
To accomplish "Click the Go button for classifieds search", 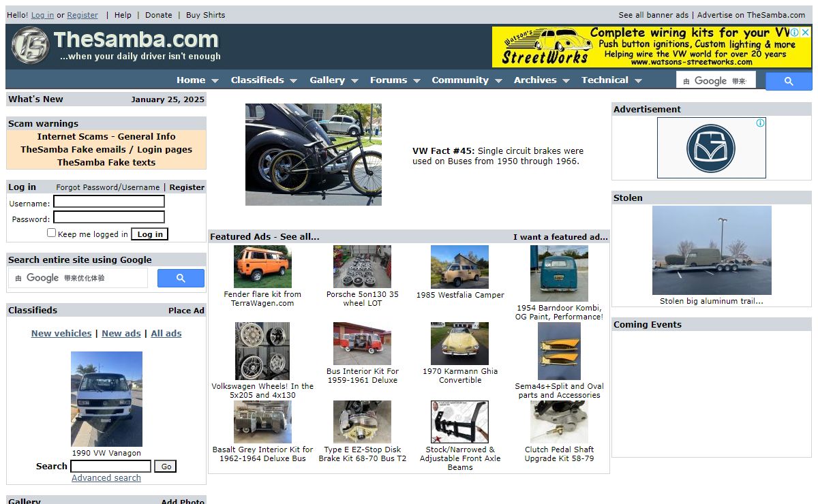I will (x=166, y=467).
